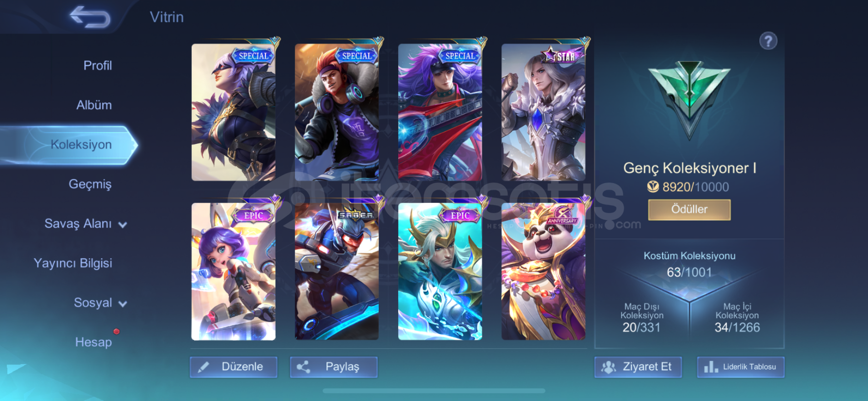Click the visitors icon on Ziyaret Et

[x=608, y=367]
